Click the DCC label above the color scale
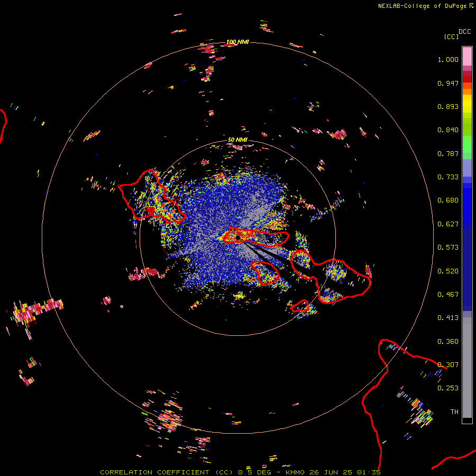The height and width of the screenshot is (476, 476). point(465,32)
